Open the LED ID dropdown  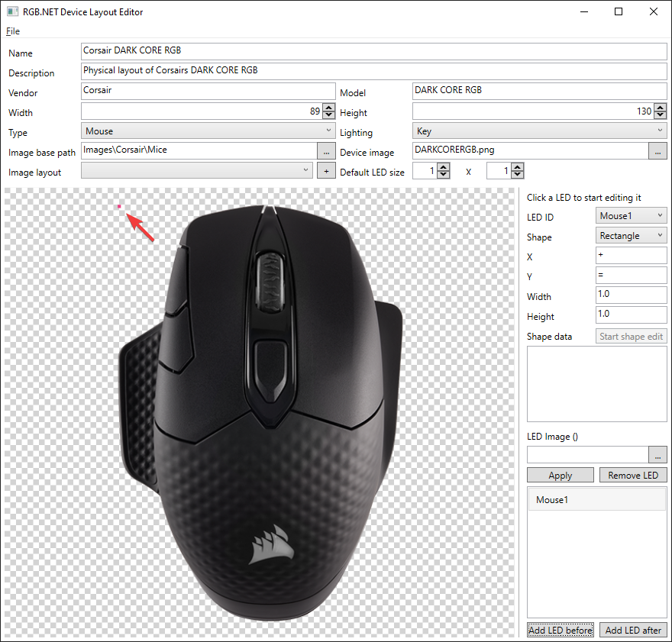pos(632,215)
